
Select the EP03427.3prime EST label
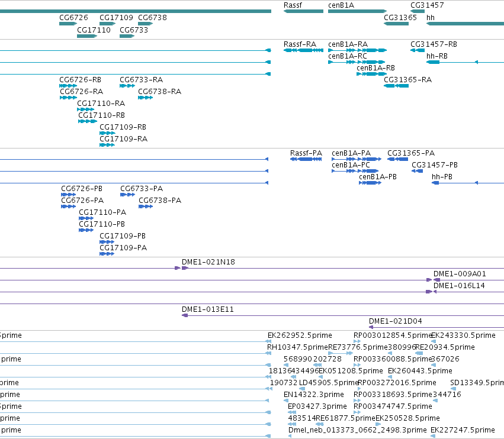[317, 406]
